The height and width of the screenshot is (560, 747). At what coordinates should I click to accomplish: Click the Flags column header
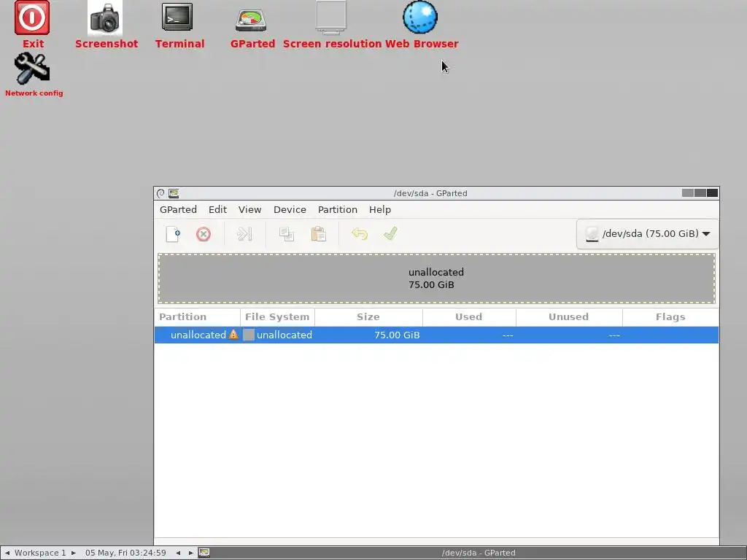click(670, 316)
